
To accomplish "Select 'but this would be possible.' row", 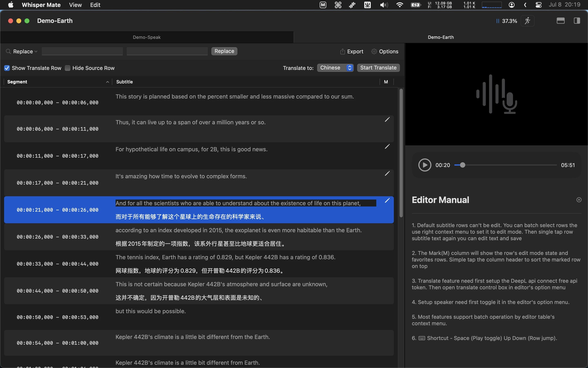I will tap(199, 317).
